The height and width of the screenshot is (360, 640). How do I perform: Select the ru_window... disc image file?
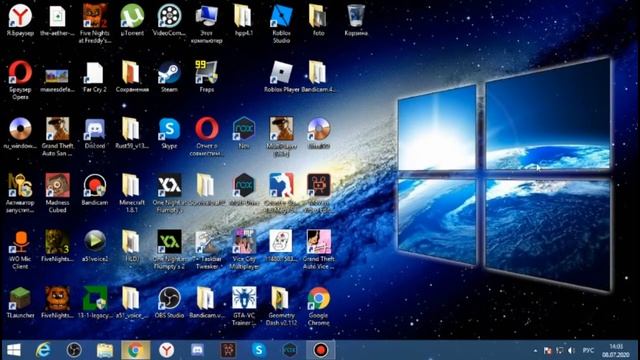20,133
